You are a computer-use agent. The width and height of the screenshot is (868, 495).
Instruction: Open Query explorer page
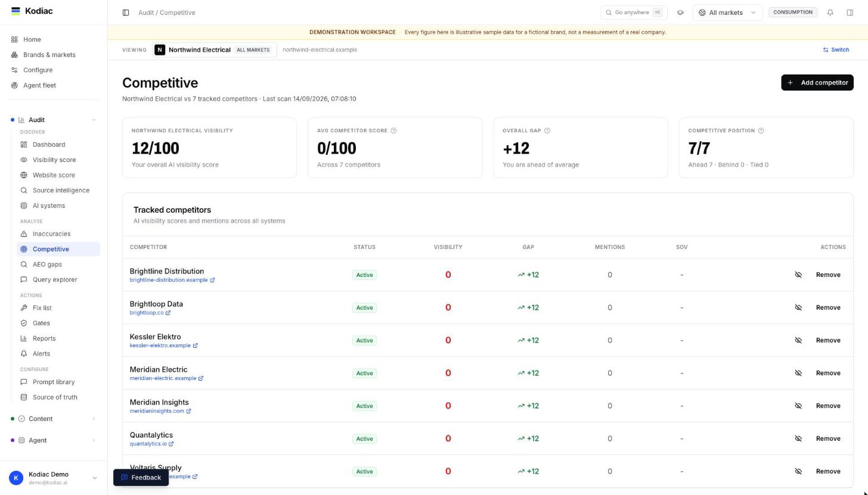(x=58, y=279)
